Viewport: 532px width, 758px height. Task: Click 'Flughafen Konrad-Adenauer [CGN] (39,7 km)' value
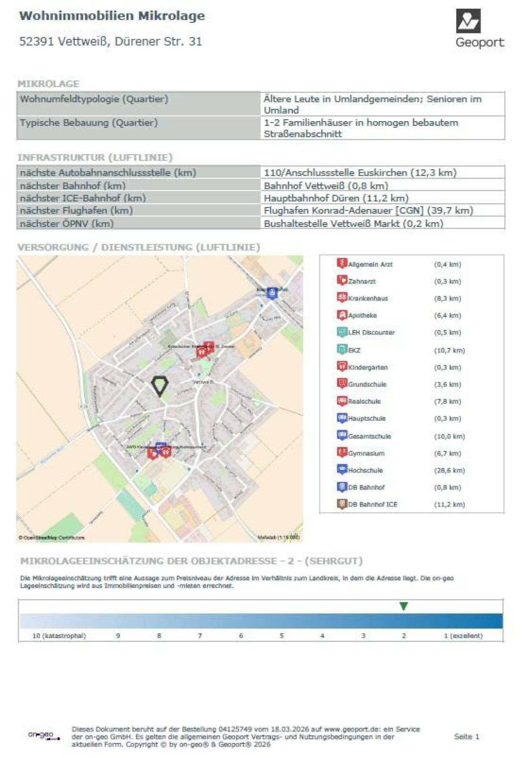click(x=368, y=210)
